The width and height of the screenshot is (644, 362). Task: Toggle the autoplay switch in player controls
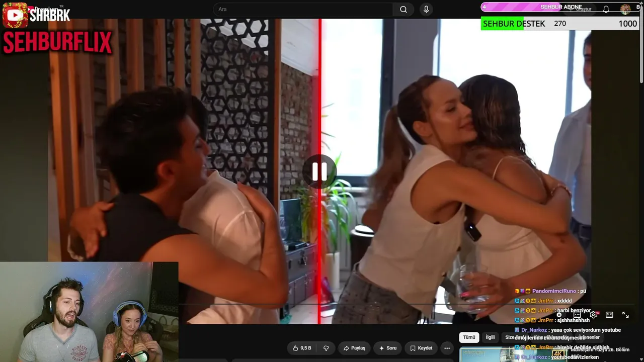(x=559, y=315)
